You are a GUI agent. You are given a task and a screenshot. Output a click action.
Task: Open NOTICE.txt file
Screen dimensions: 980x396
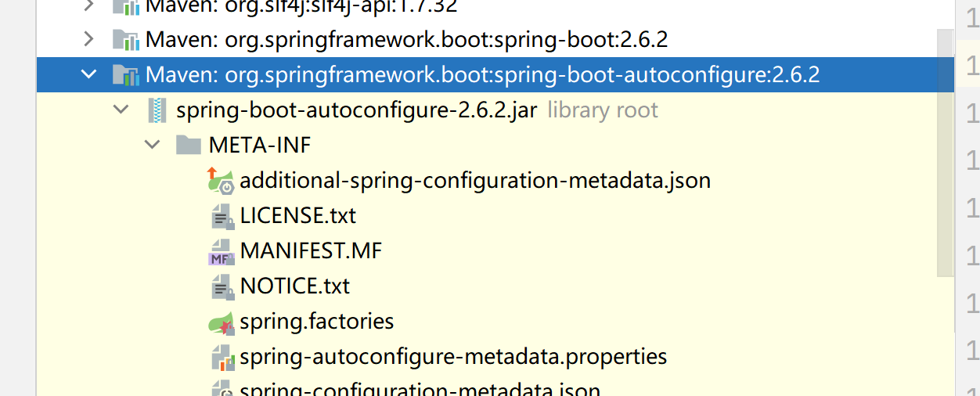pos(295,286)
